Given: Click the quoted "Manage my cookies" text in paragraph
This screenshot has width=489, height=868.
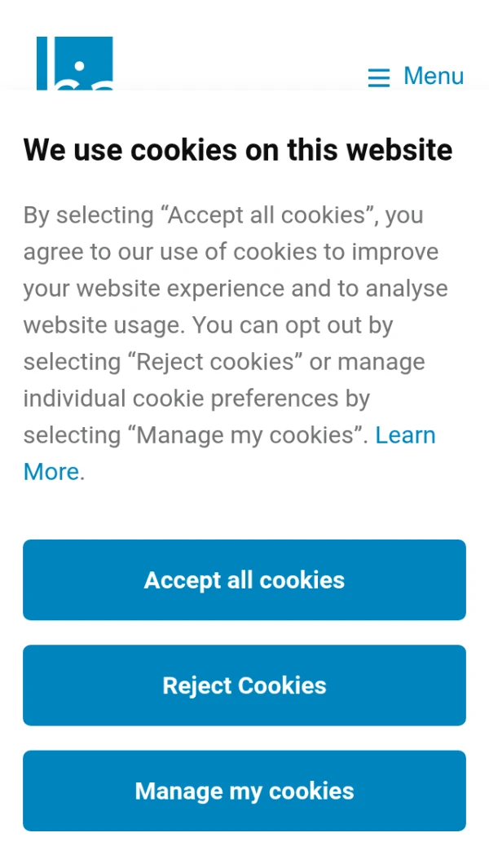Looking at the screenshot, I should tap(246, 435).
